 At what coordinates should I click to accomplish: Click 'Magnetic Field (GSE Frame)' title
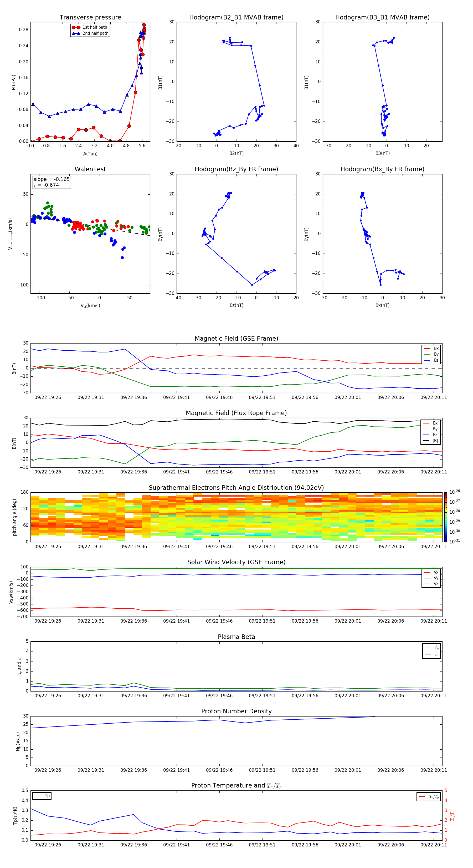[236, 339]
